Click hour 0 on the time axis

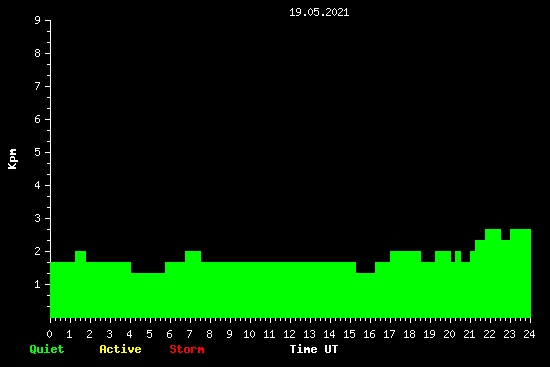coord(49,334)
